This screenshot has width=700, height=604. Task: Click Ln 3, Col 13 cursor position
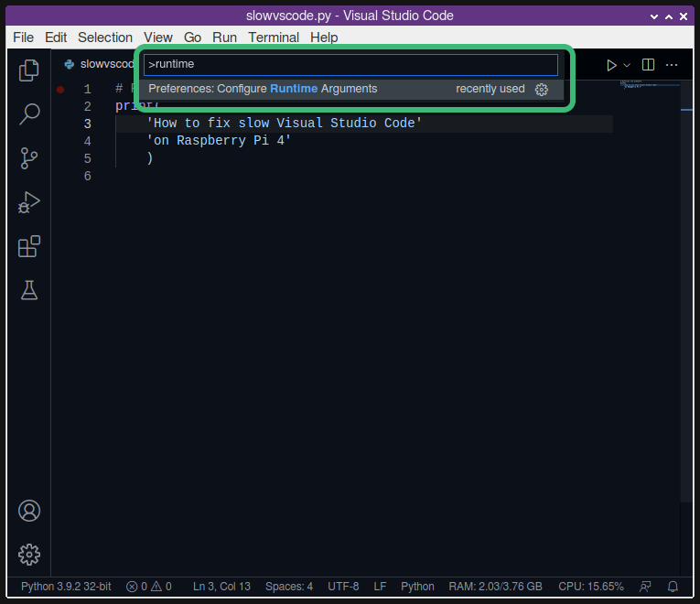point(221,586)
